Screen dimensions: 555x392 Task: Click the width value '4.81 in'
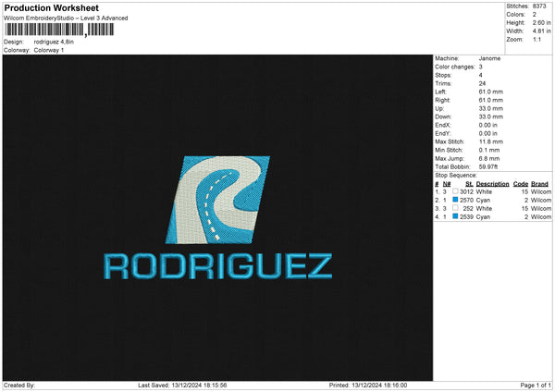[541, 31]
